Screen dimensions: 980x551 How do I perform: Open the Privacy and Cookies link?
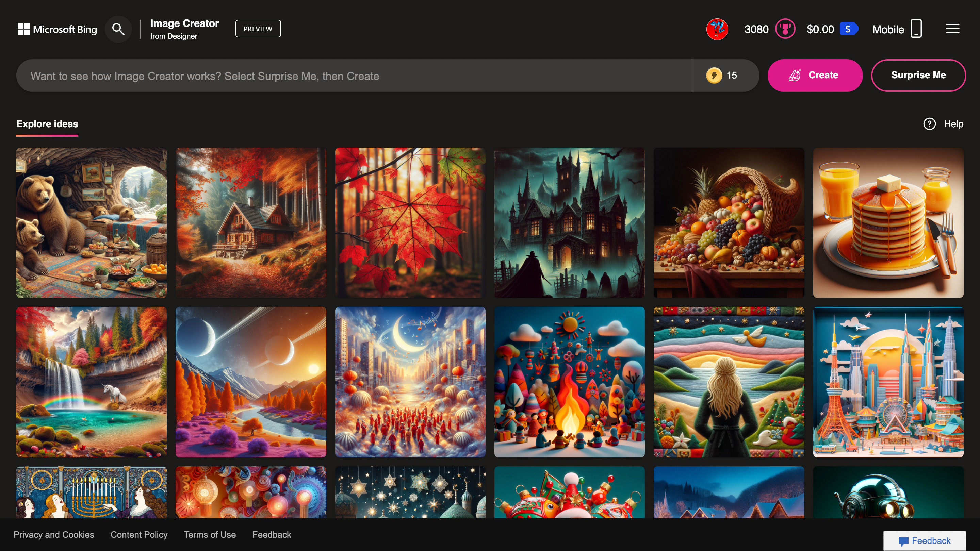click(x=55, y=534)
